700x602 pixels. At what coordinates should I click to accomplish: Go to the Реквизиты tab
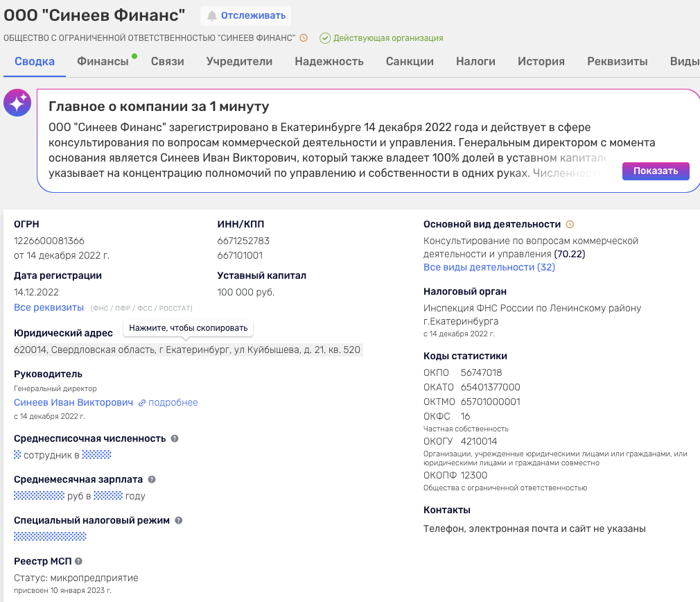tap(617, 61)
